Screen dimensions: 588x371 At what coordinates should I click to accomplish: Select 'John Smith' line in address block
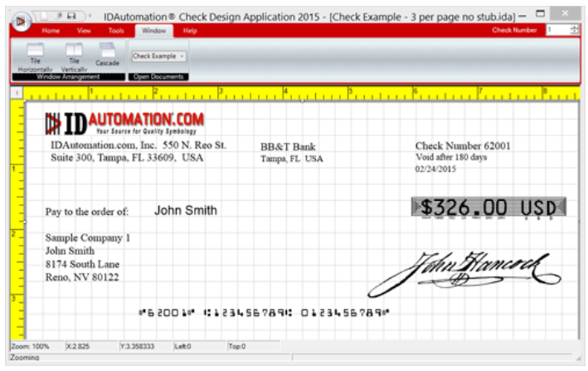70,251
